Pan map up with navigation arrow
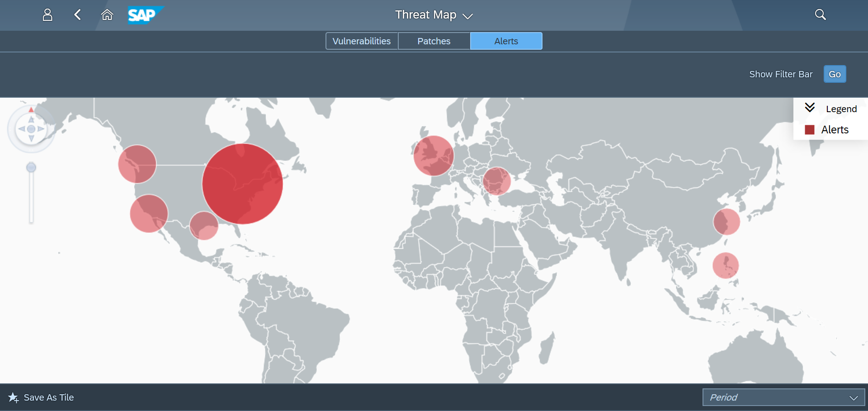 (x=31, y=119)
